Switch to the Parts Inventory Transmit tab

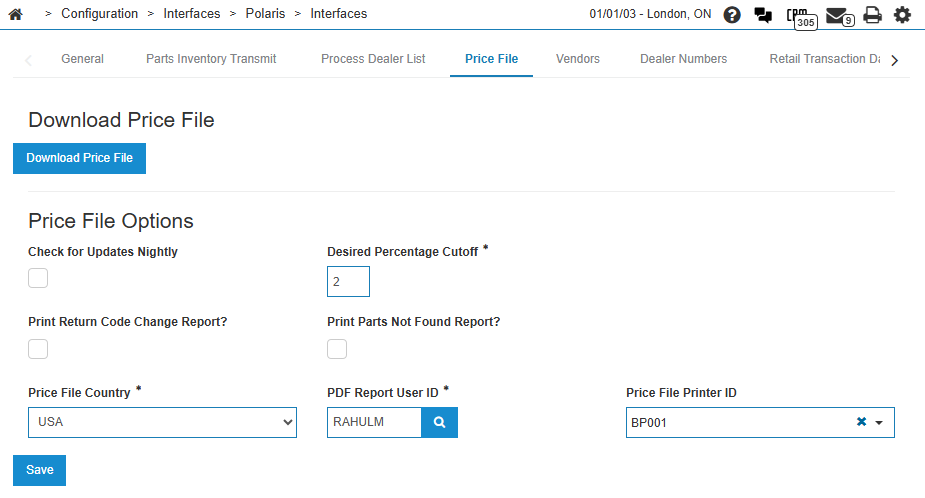pos(211,59)
